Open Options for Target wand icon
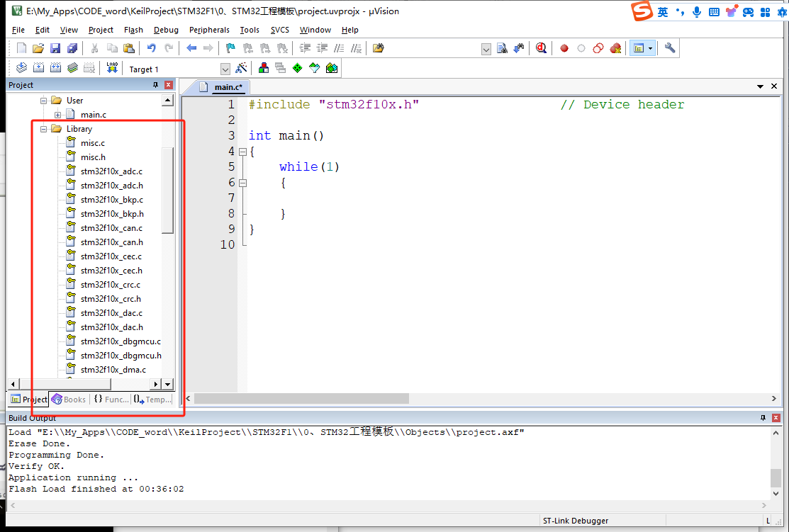Screen dimensions: 789x532 242,68
